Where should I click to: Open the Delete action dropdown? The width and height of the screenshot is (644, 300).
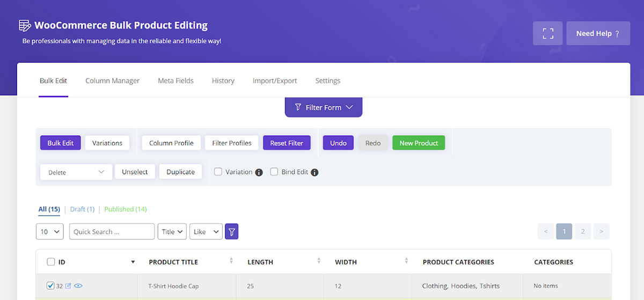(x=76, y=172)
